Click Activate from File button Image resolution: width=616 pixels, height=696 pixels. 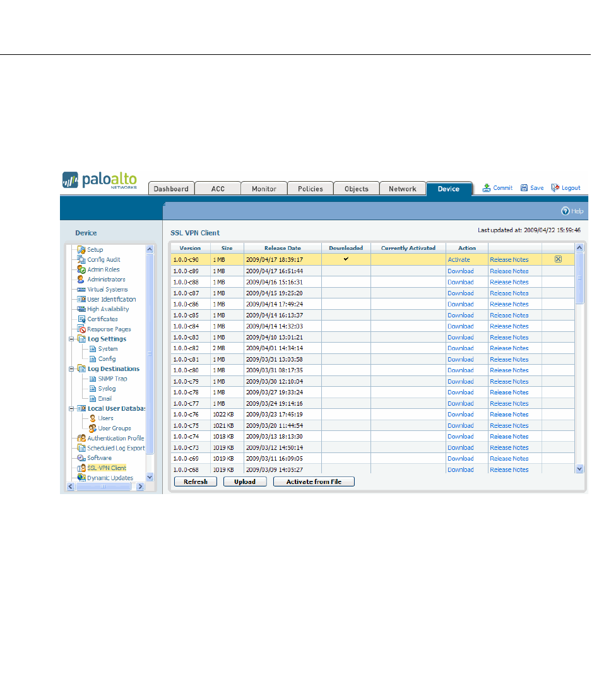pos(314,481)
